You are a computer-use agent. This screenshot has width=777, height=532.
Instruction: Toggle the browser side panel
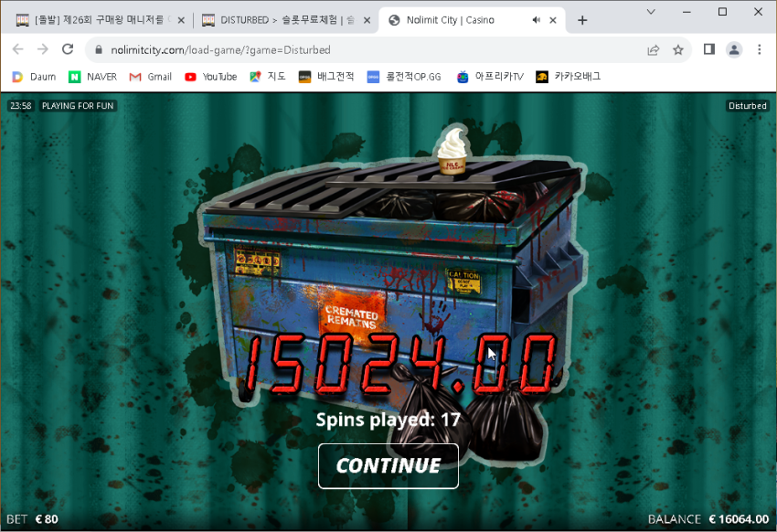pos(709,49)
